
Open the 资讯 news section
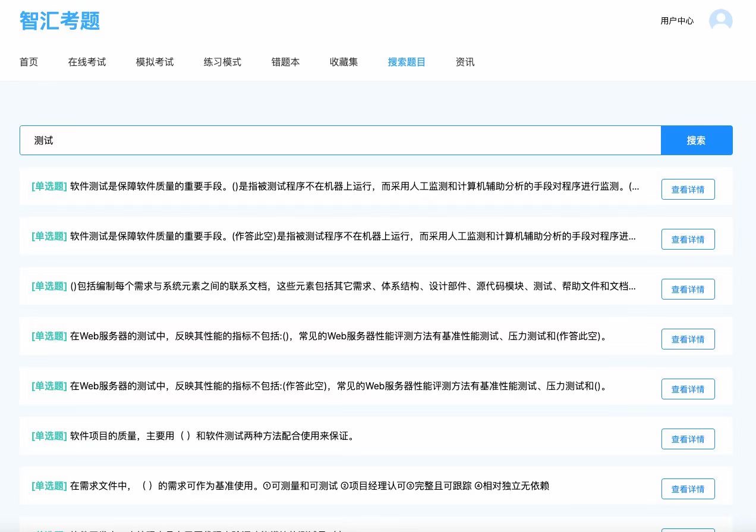point(465,62)
